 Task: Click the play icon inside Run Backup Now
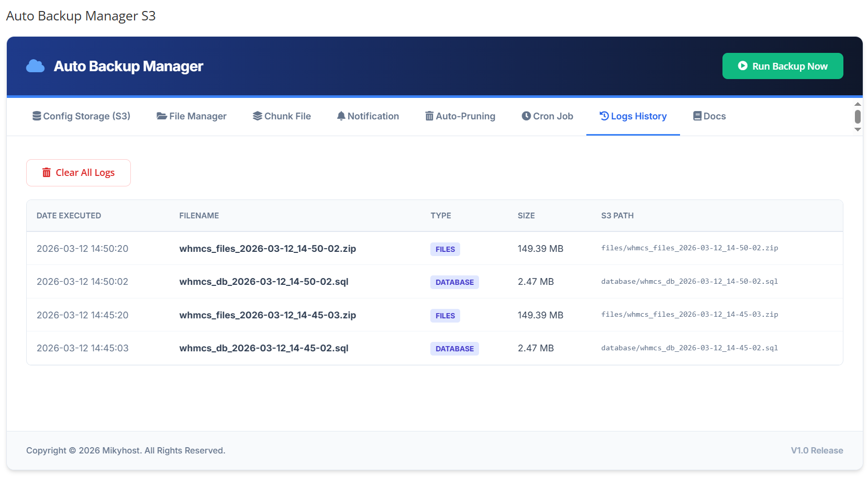coord(742,66)
